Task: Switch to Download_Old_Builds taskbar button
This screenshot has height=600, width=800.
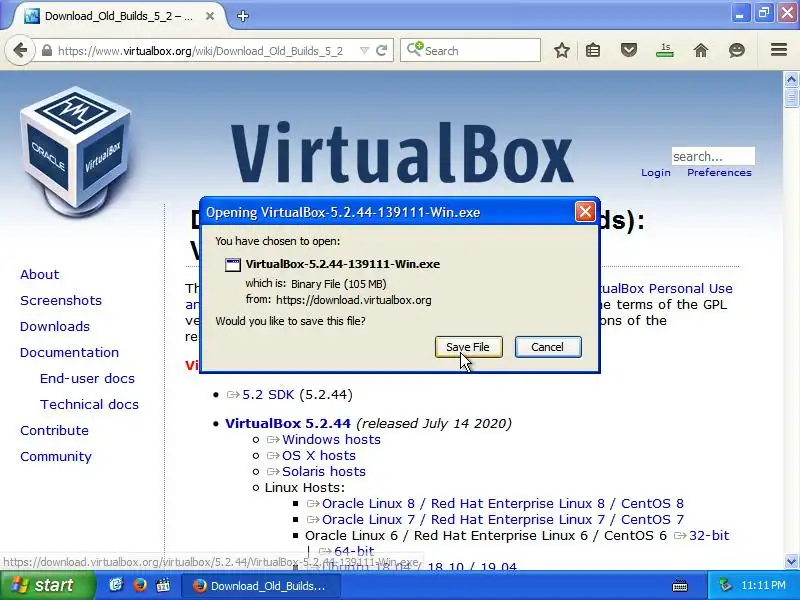Action: [x=261, y=586]
